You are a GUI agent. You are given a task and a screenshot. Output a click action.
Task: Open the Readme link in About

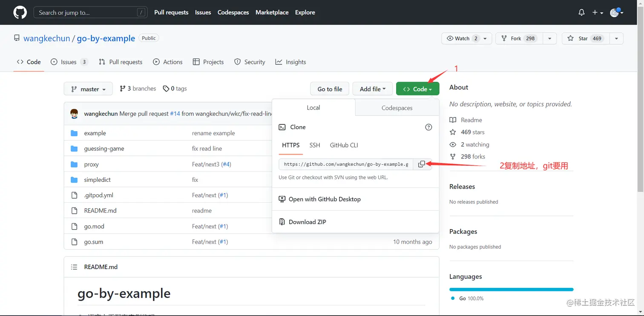466,120
